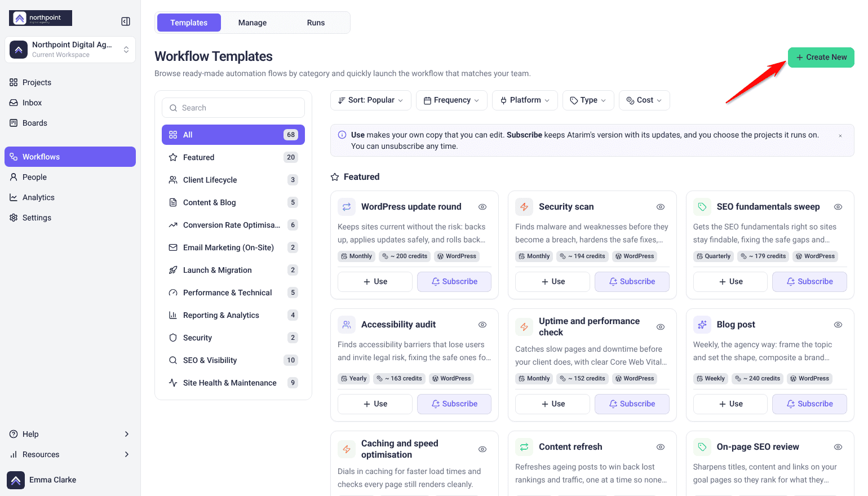This screenshot has height=496, width=868.
Task: Select Featured category
Action: pyautogui.click(x=233, y=157)
